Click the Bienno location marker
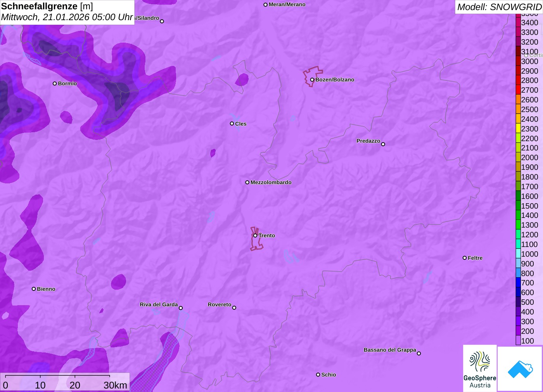543x392 pixels. tap(34, 289)
